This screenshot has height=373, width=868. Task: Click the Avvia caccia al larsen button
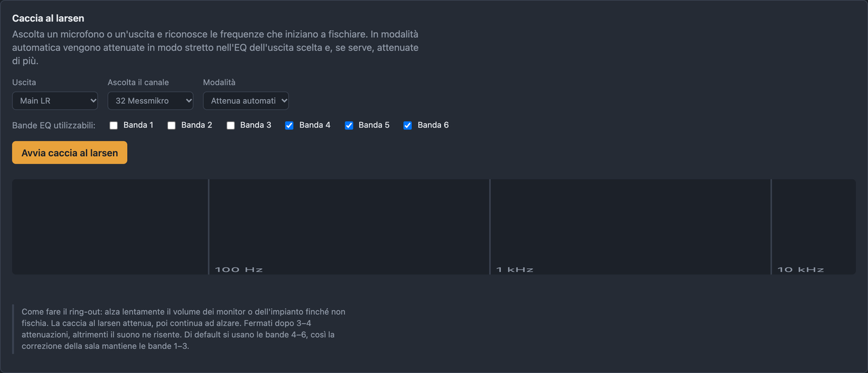coord(69,153)
